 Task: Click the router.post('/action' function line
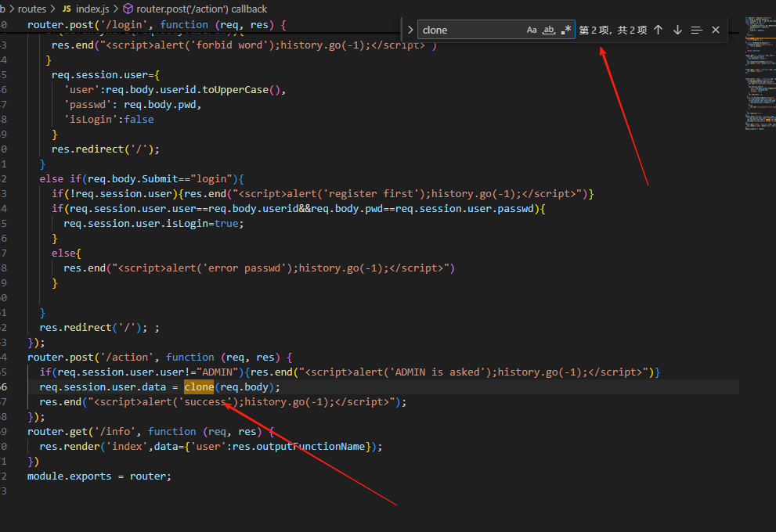tap(160, 357)
